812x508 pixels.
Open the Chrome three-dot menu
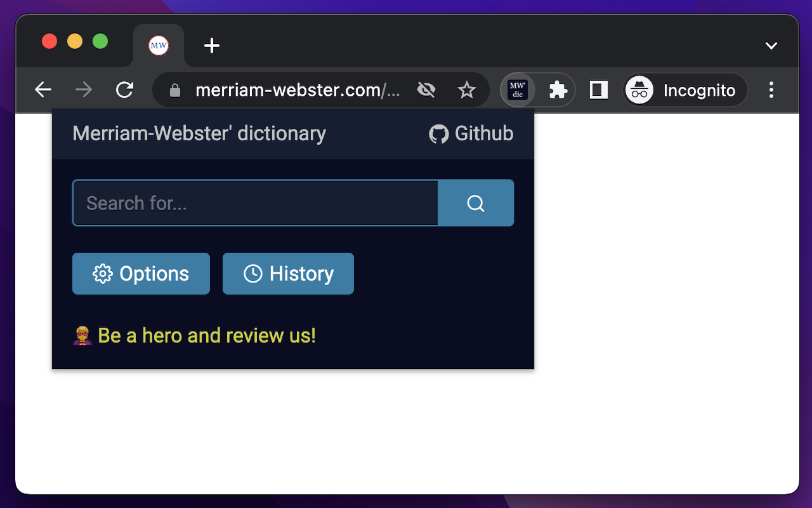[771, 90]
